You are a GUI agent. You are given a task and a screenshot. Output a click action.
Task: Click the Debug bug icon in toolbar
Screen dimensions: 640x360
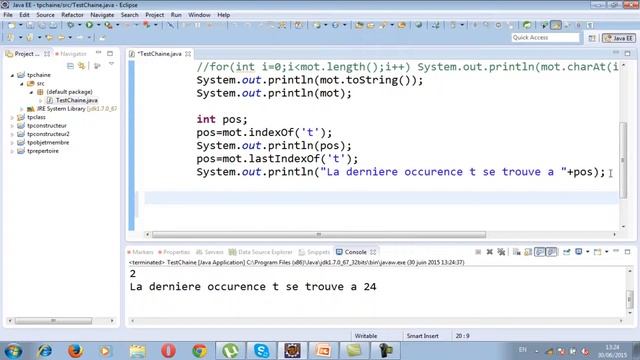pyautogui.click(x=71, y=25)
